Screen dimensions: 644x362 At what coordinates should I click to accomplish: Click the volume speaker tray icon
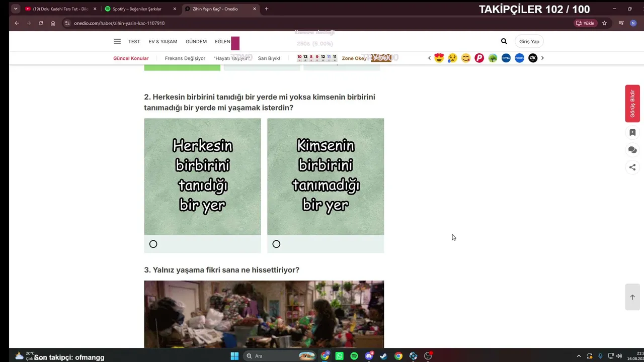coord(619,356)
